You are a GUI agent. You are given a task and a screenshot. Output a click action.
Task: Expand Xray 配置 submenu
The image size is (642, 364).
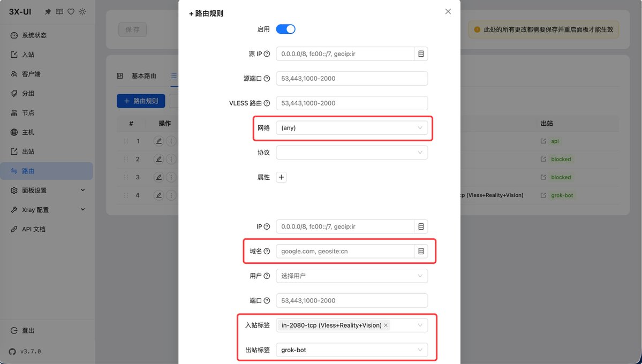[x=47, y=210]
